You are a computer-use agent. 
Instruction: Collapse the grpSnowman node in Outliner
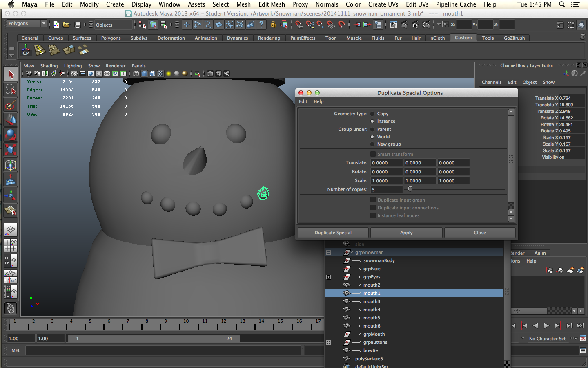coord(328,253)
